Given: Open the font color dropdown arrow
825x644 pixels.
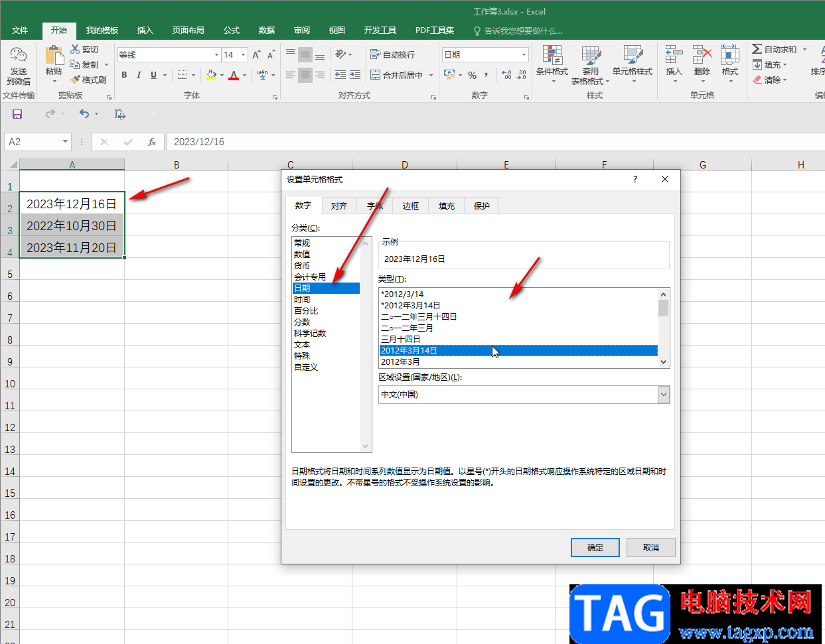Looking at the screenshot, I should pyautogui.click(x=244, y=75).
